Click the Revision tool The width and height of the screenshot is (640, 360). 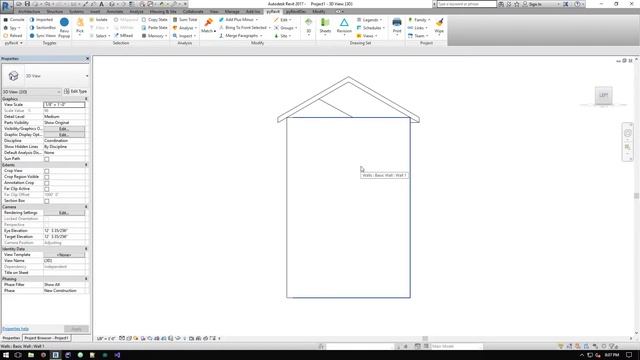(344, 26)
